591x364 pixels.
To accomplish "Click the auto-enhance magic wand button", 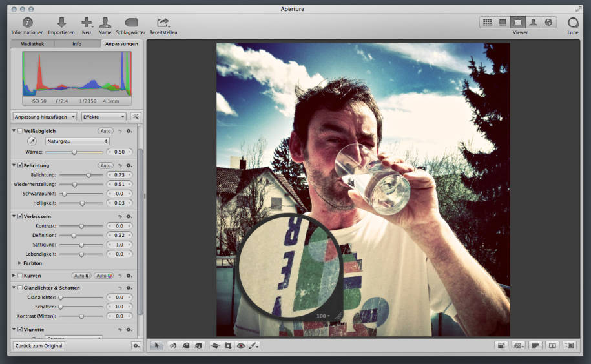I will [135, 117].
